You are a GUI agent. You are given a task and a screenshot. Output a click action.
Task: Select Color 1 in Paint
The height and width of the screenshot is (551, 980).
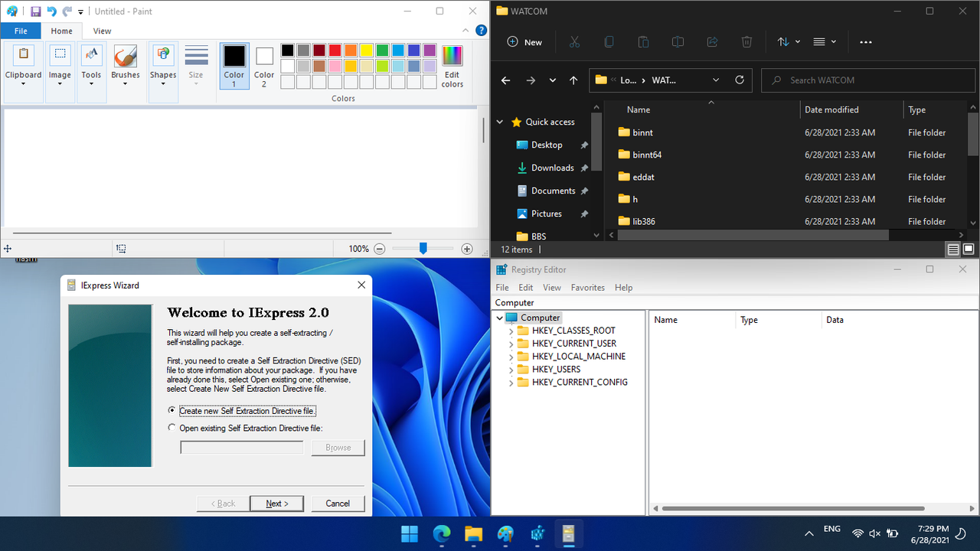234,66
